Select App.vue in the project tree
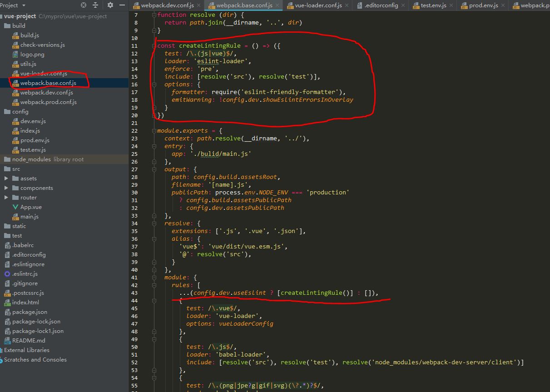This screenshot has height=392, width=550. click(x=31, y=207)
